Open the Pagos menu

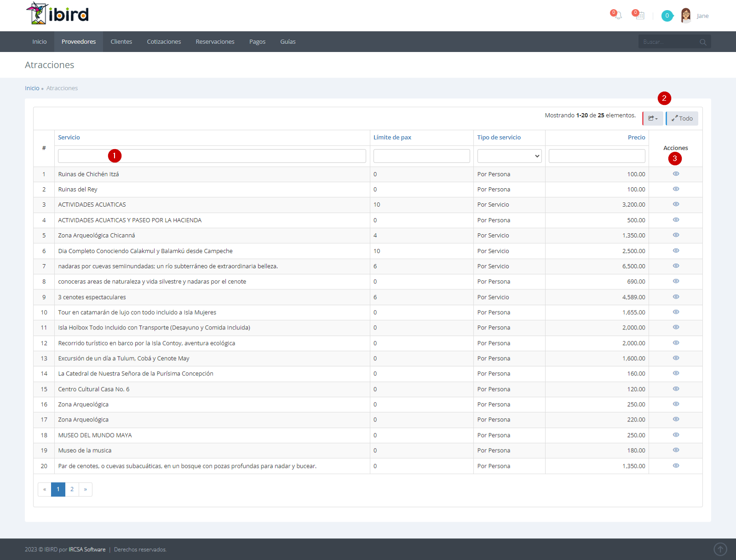(x=257, y=42)
